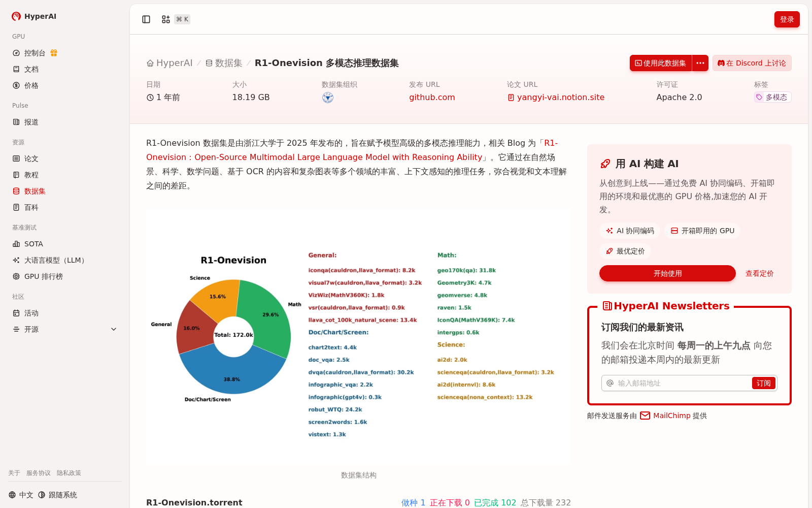Click the rocket icon beside 用 AI 构建 AI
812x508 pixels.
(605, 164)
